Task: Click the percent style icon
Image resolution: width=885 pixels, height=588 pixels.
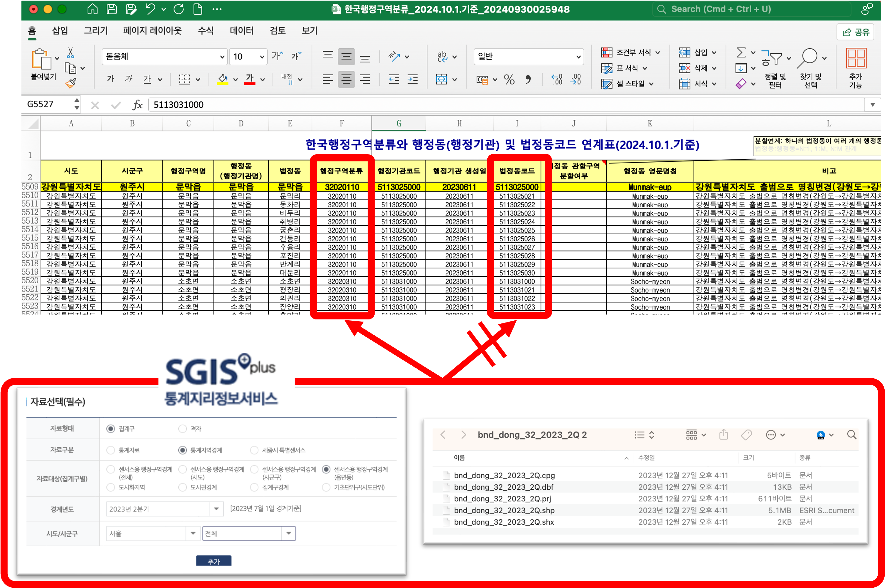Action: click(x=509, y=79)
